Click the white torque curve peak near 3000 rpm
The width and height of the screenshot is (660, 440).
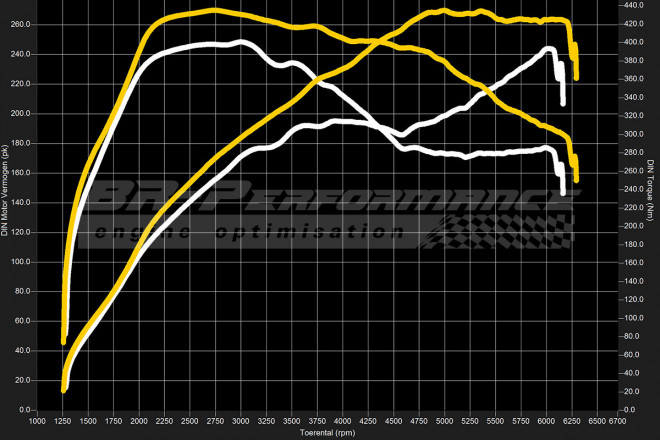click(x=242, y=42)
